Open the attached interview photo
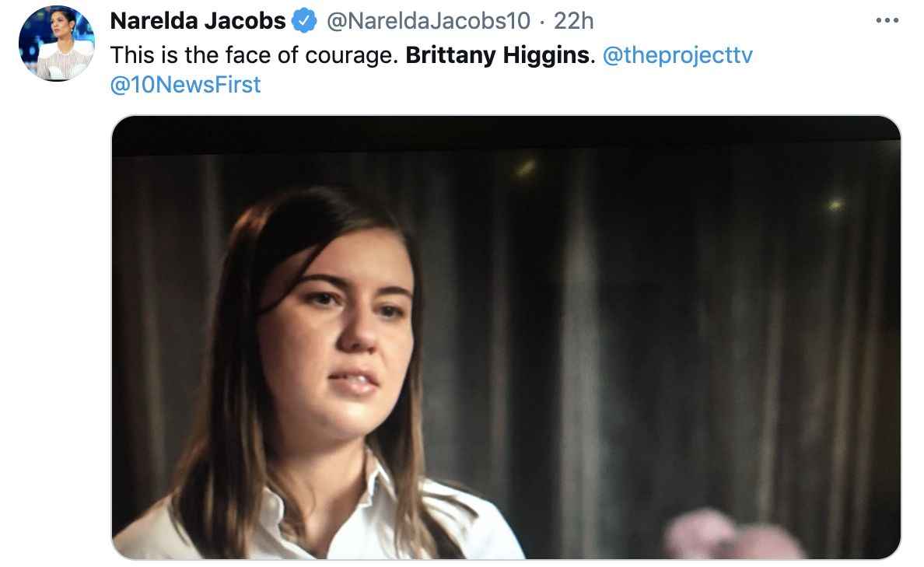 [x=506, y=337]
